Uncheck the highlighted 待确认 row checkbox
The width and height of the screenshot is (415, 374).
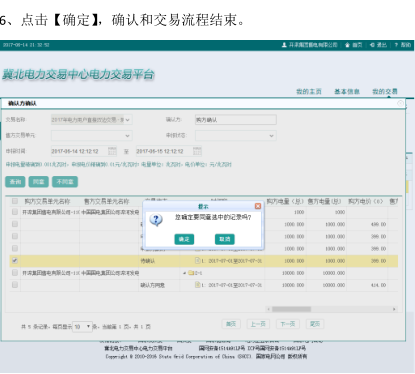click(x=15, y=261)
